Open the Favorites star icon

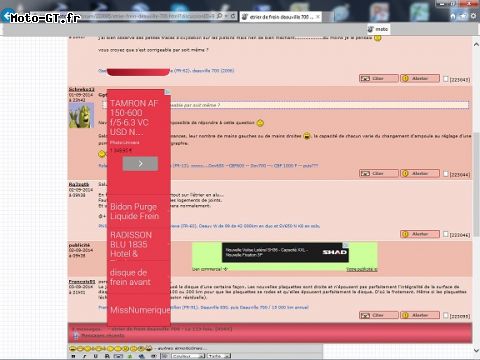point(463,16)
